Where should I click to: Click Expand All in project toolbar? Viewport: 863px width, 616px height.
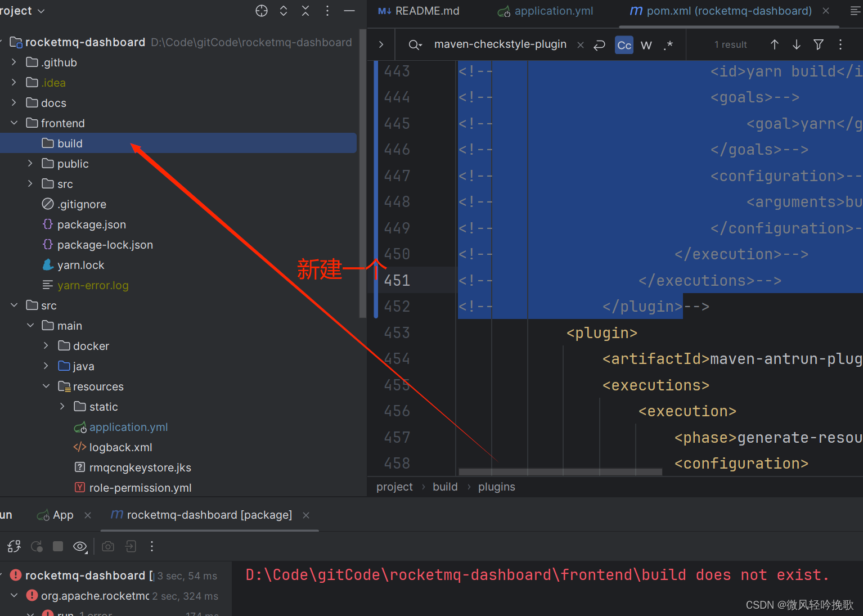(284, 11)
